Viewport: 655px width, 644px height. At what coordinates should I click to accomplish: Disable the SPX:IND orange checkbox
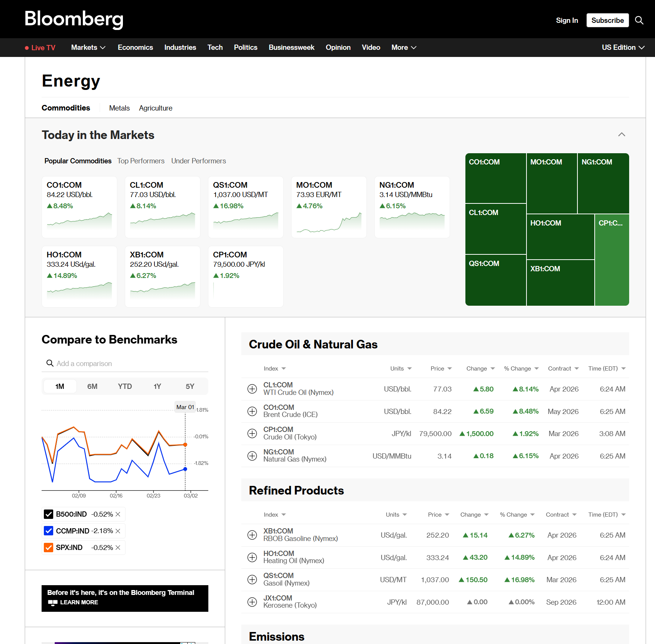pos(49,548)
